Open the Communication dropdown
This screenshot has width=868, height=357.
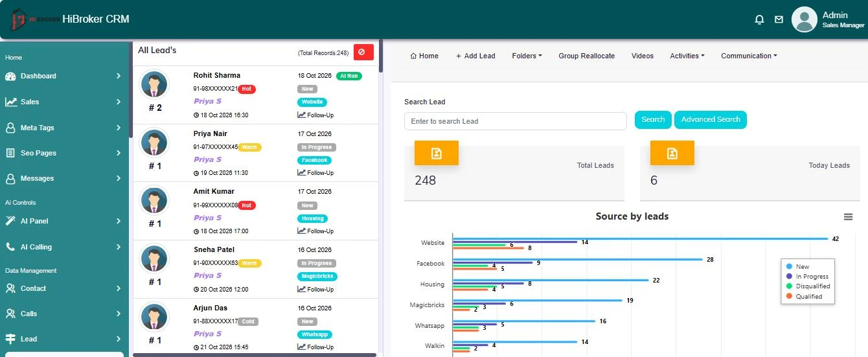pos(749,56)
